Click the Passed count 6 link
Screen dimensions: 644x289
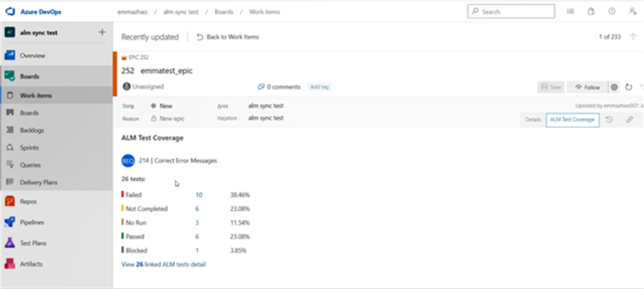click(x=197, y=237)
